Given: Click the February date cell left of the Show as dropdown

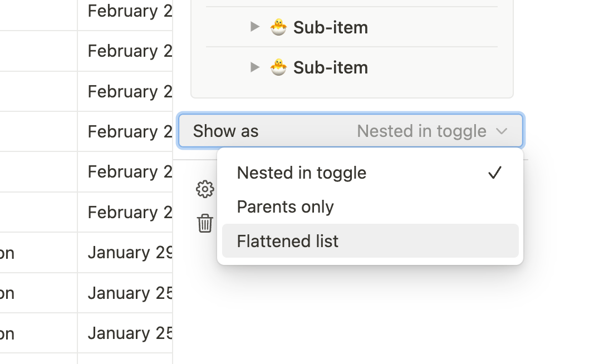Looking at the screenshot, I should pos(125,131).
